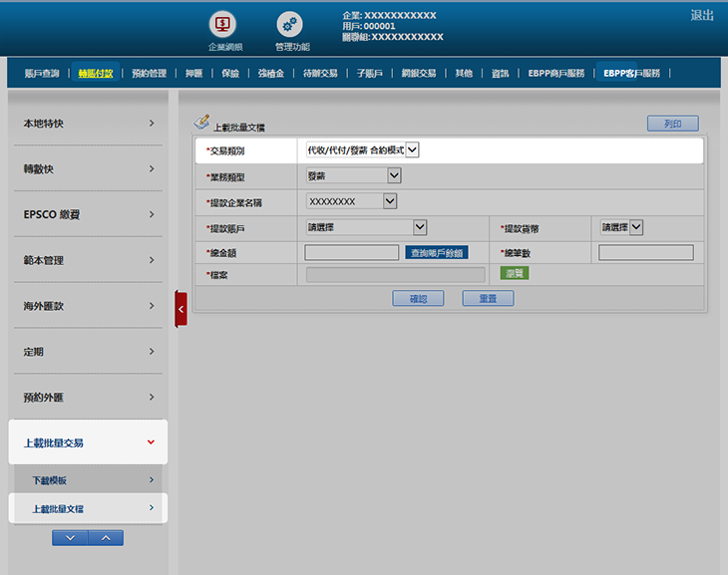The width and height of the screenshot is (728, 575).
Task: Open the 提款賬戶 dropdown
Action: click(x=366, y=227)
